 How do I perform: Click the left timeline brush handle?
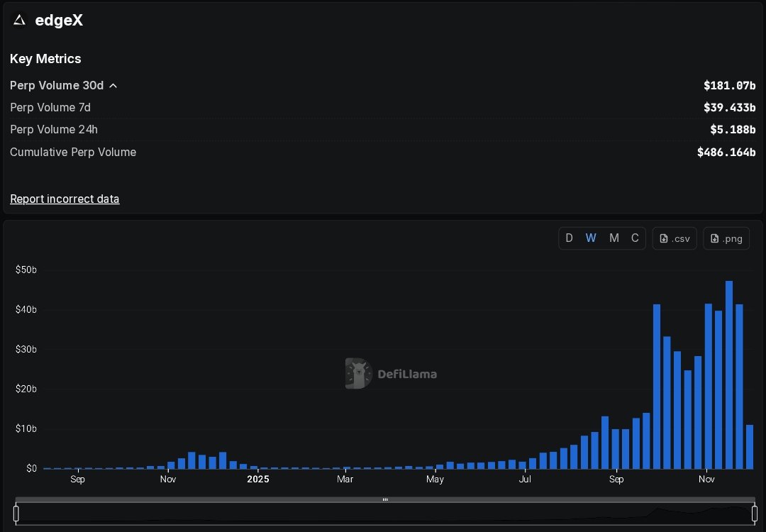(16, 513)
